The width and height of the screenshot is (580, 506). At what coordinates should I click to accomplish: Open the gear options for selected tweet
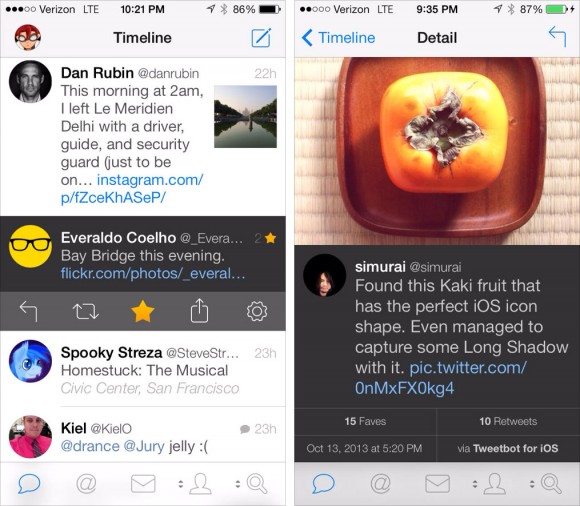[257, 311]
